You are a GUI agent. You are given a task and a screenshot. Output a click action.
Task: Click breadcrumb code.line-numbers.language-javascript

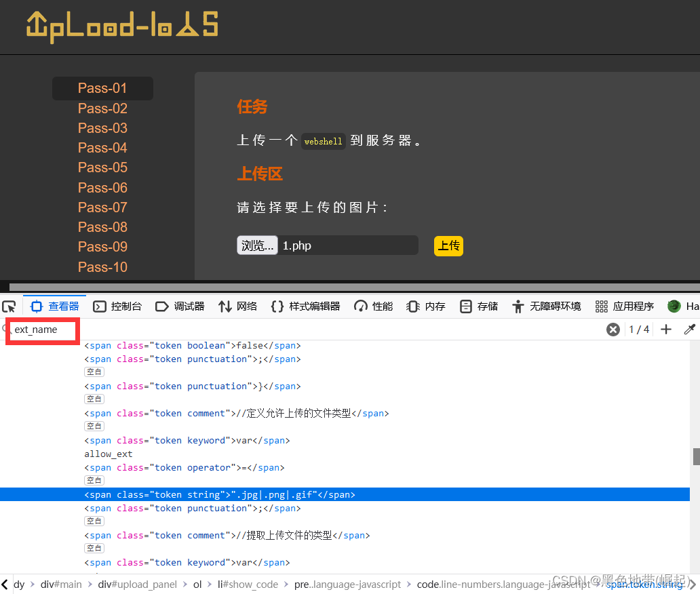click(x=503, y=585)
